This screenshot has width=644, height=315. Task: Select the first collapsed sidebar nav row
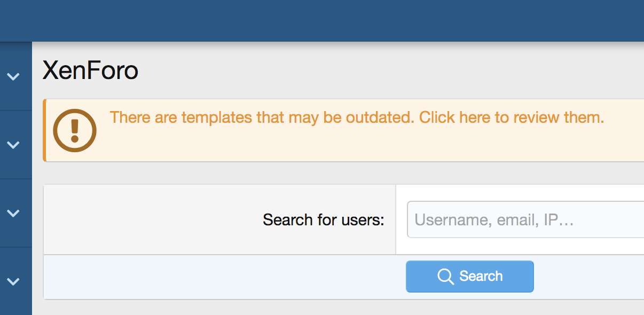pyautogui.click(x=16, y=77)
